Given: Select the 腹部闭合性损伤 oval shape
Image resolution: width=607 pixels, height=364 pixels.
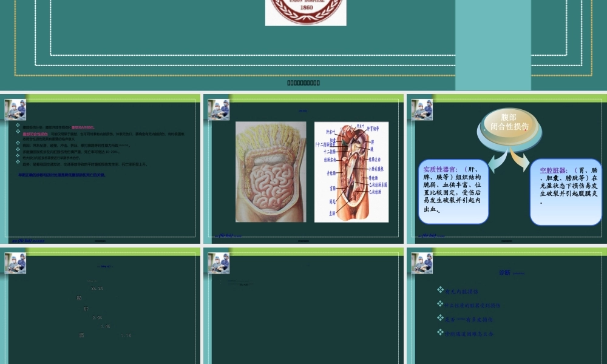Looking at the screenshot, I should coord(507,123).
